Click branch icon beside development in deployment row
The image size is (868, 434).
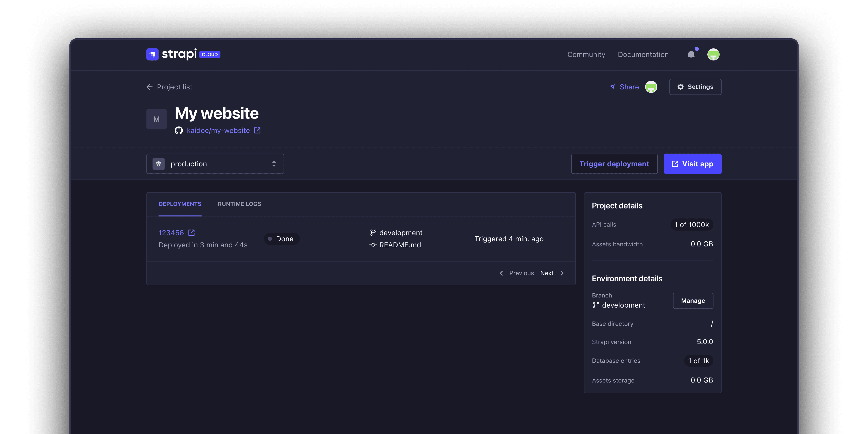click(x=373, y=233)
